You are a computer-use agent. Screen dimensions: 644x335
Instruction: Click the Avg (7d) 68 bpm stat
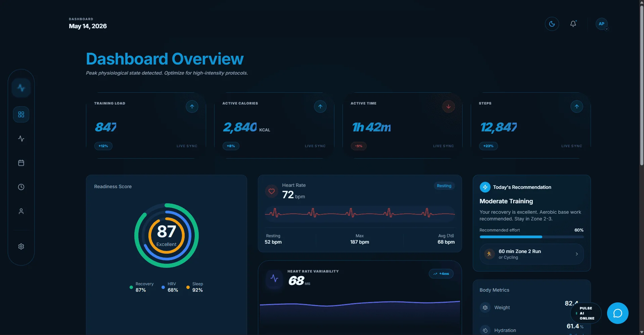point(446,239)
